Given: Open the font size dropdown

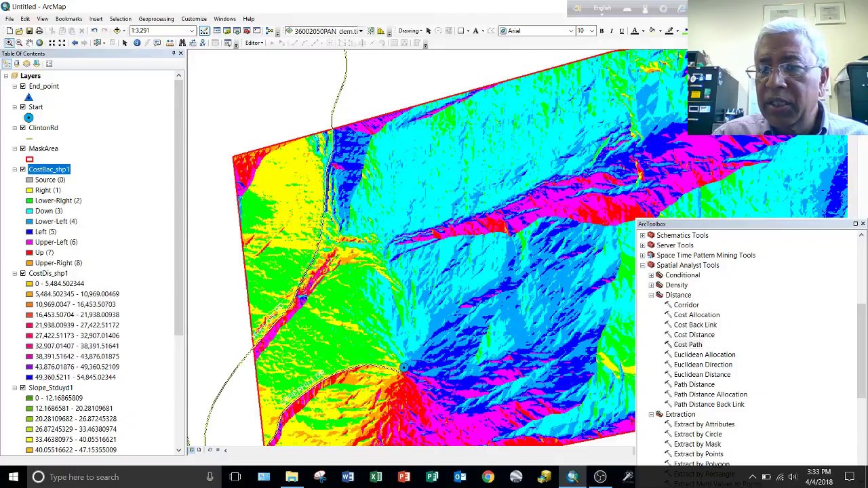Looking at the screenshot, I should coord(591,31).
